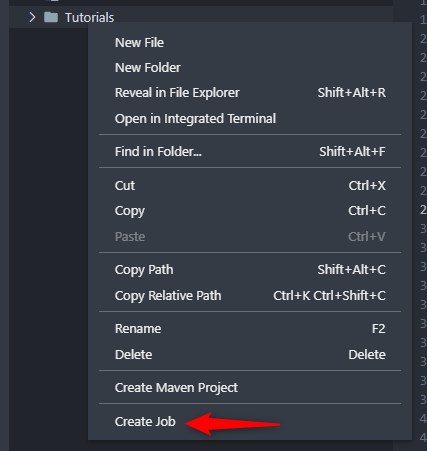427x451 pixels.
Task: Click the Shift+Alt+R shortcut label
Action: point(352,93)
